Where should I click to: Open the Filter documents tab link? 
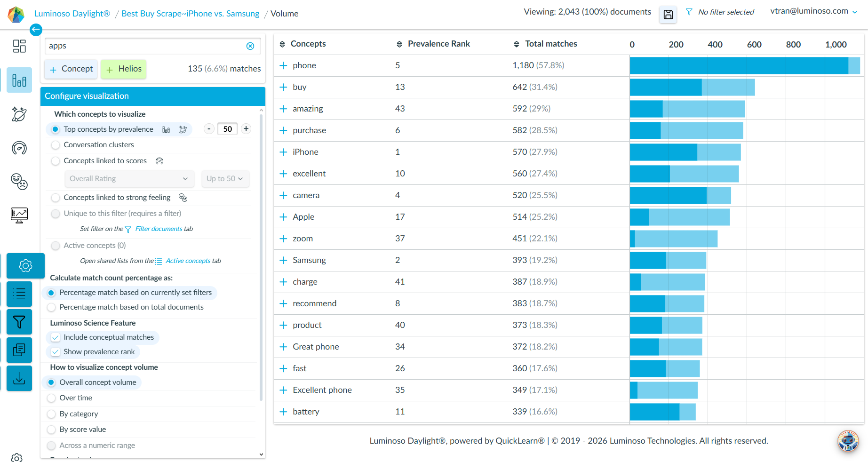[159, 229]
